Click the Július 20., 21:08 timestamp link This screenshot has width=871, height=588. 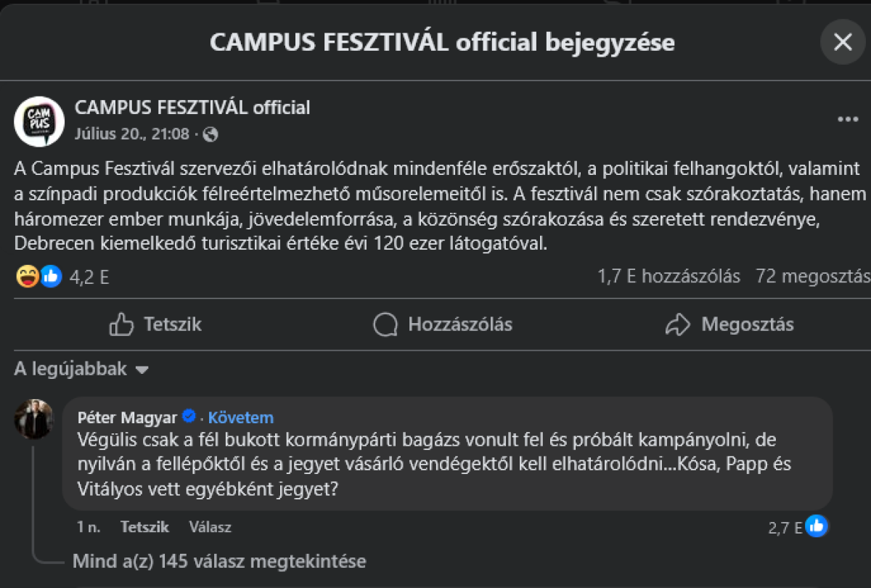132,134
